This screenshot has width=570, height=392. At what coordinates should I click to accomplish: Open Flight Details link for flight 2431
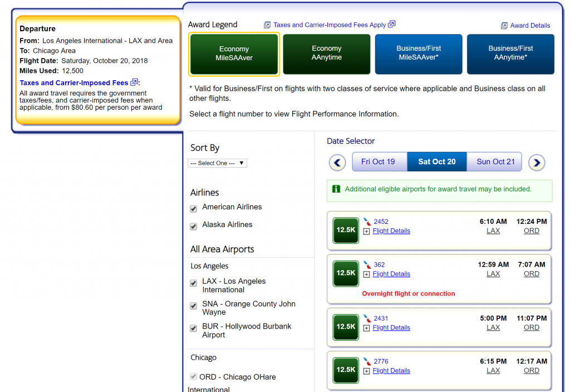(391, 327)
